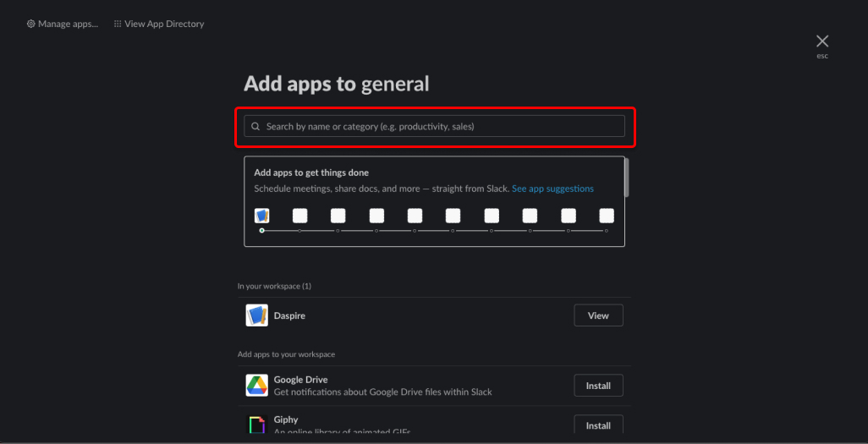
Task: Click the 'Add apps to your workspace' heading
Action: (x=286, y=354)
